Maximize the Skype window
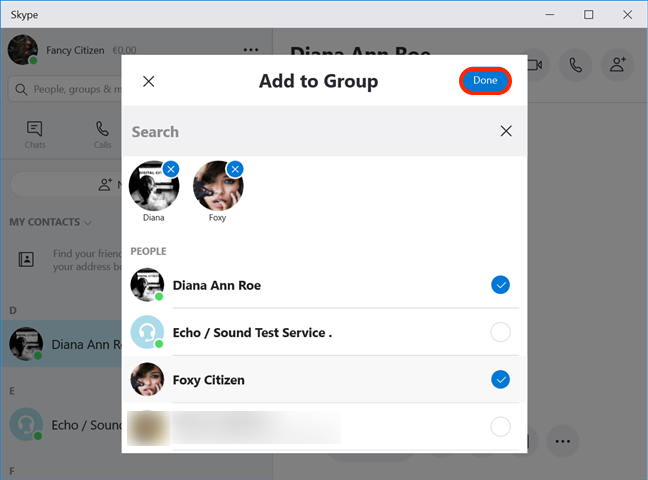This screenshot has width=648, height=480. (588, 14)
